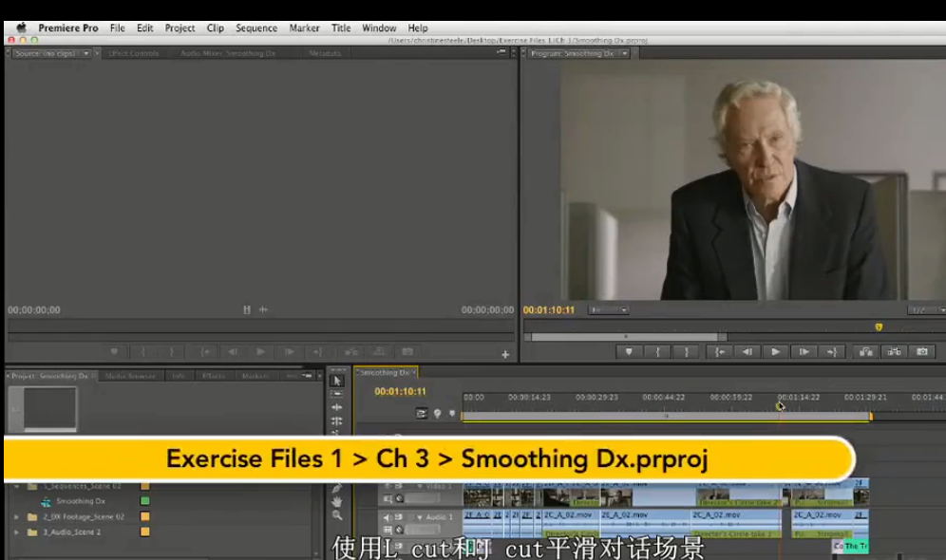The image size is (946, 560).
Task: Select the Zoom magnifier tool
Action: pos(337,515)
